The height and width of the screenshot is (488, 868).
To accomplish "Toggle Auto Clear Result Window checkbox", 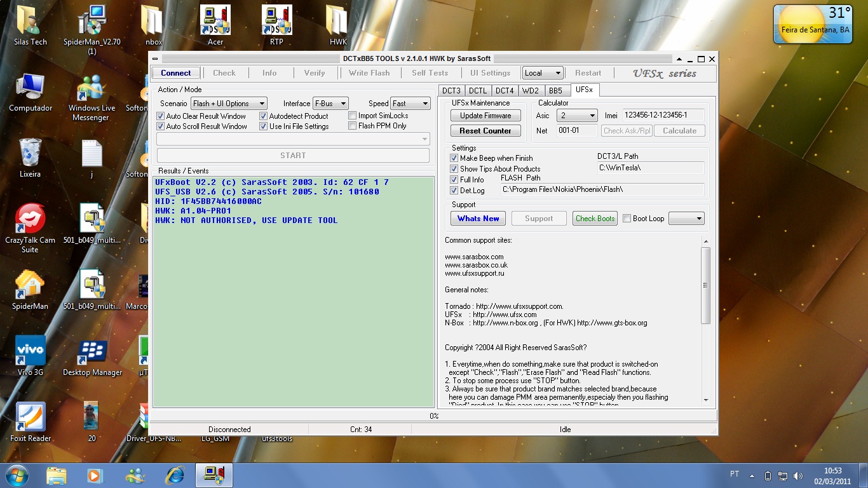I will pos(161,116).
